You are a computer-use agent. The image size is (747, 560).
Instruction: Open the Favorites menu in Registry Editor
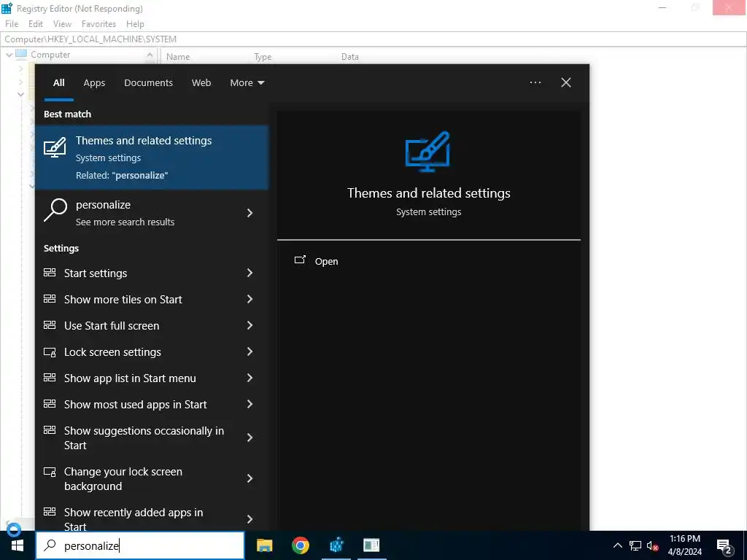pyautogui.click(x=98, y=24)
